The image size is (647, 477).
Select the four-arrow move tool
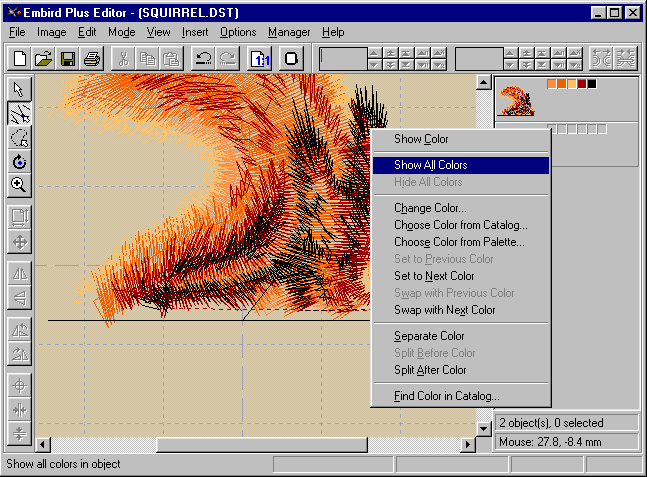click(x=19, y=242)
